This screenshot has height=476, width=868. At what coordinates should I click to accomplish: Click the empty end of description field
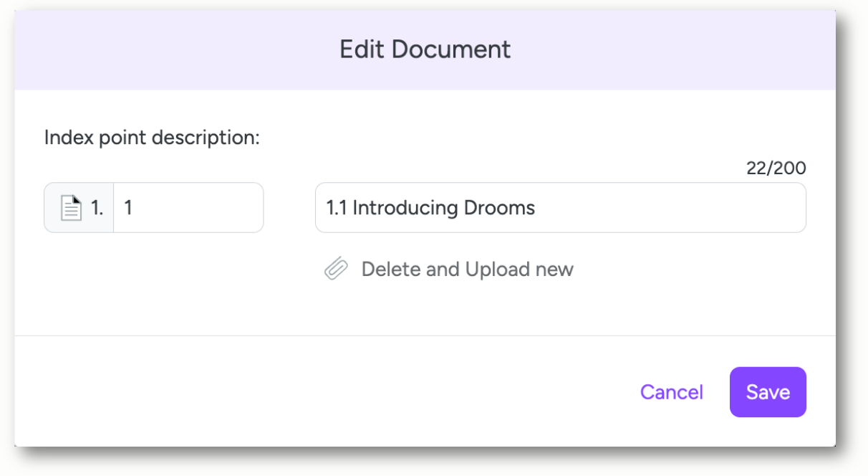point(670,208)
